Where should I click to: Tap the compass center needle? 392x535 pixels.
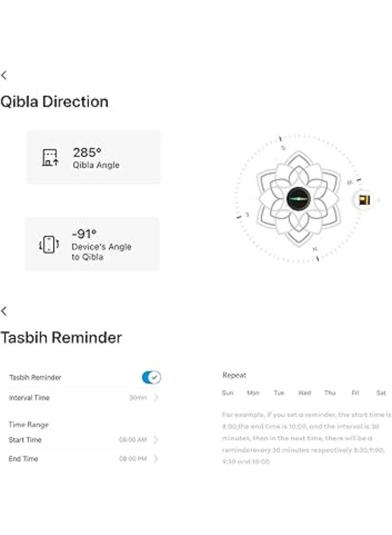click(x=298, y=198)
